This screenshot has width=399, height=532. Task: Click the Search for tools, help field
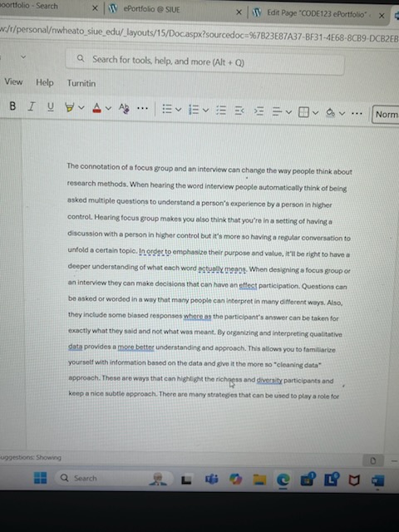[x=205, y=61]
